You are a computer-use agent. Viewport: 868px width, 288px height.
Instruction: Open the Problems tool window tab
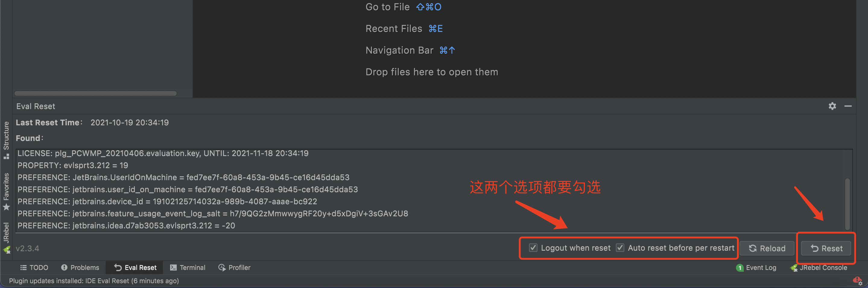pyautogui.click(x=80, y=268)
